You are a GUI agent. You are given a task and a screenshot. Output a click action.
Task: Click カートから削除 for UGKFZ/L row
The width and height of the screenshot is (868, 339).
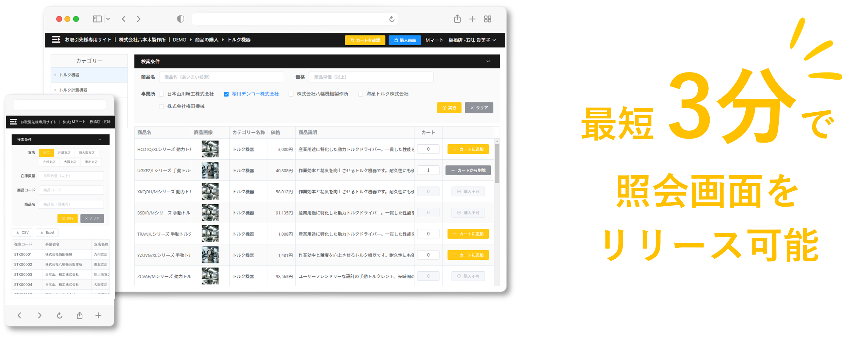[x=468, y=170]
